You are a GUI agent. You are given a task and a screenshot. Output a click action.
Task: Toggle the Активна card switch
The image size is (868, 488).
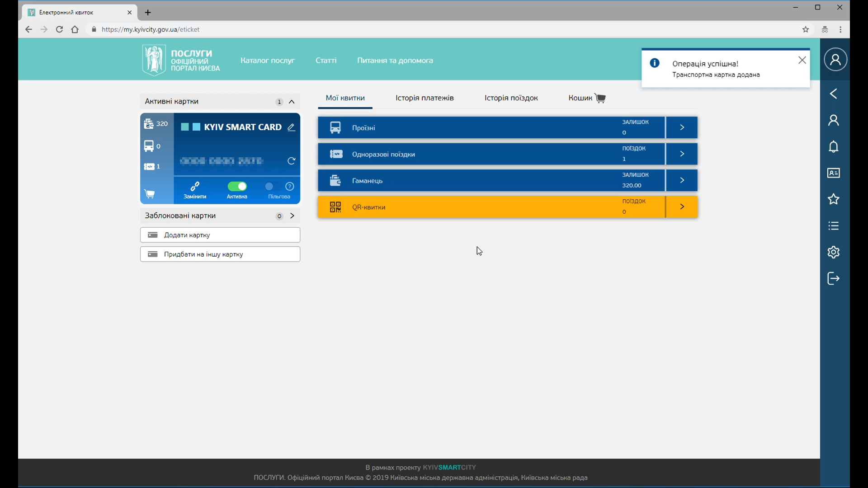pos(237,187)
